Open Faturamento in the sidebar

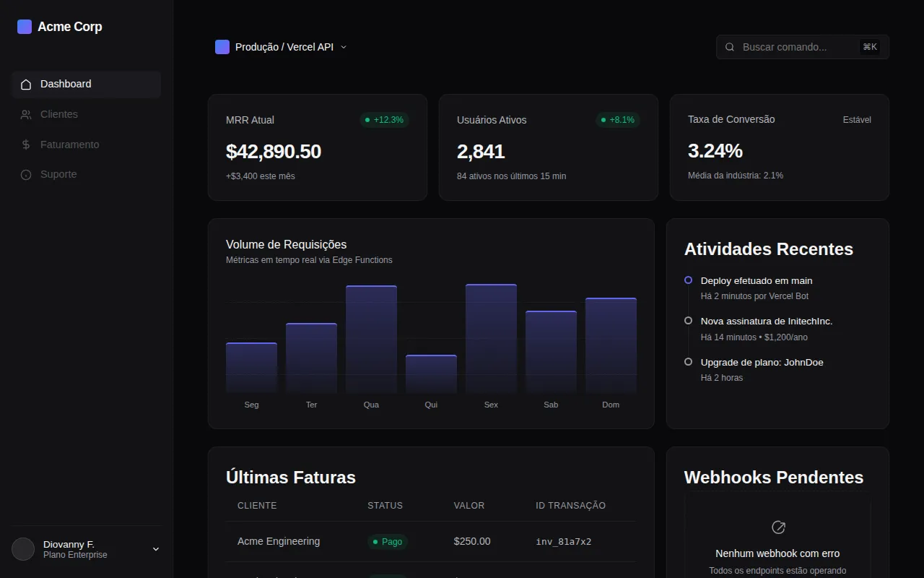pos(86,144)
